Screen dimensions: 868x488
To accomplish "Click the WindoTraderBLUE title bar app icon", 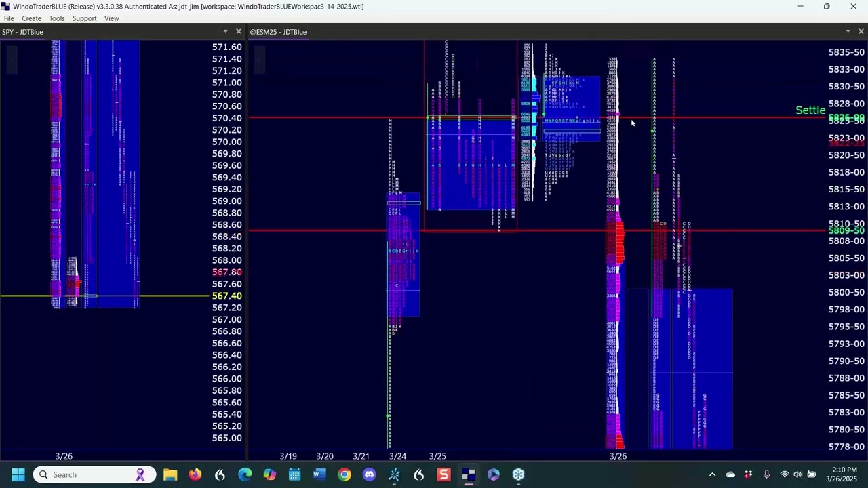I will point(6,6).
